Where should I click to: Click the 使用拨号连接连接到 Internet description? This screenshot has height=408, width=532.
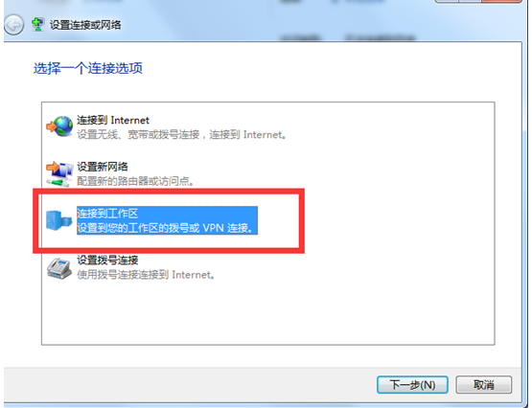[x=146, y=275]
